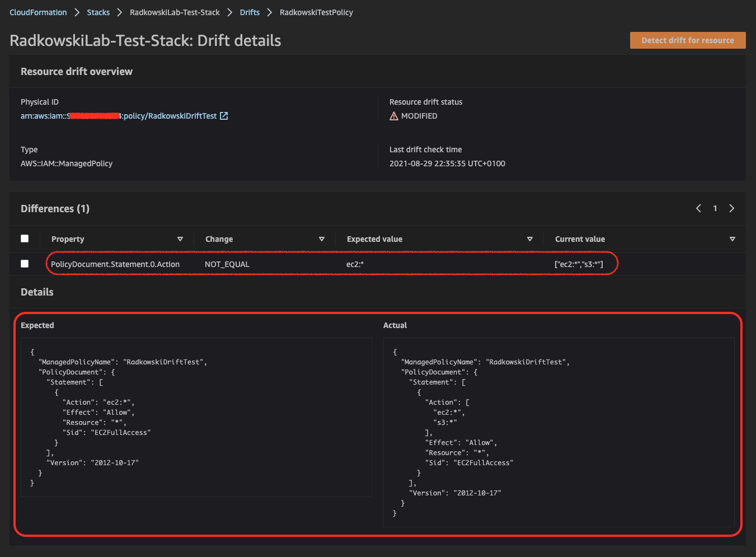The height and width of the screenshot is (557, 756).
Task: Click the Actual label above the JSON
Action: (395, 325)
